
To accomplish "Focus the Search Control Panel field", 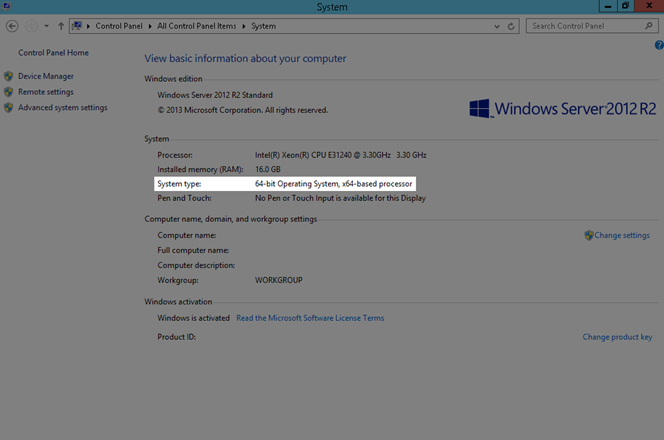I will coord(592,26).
